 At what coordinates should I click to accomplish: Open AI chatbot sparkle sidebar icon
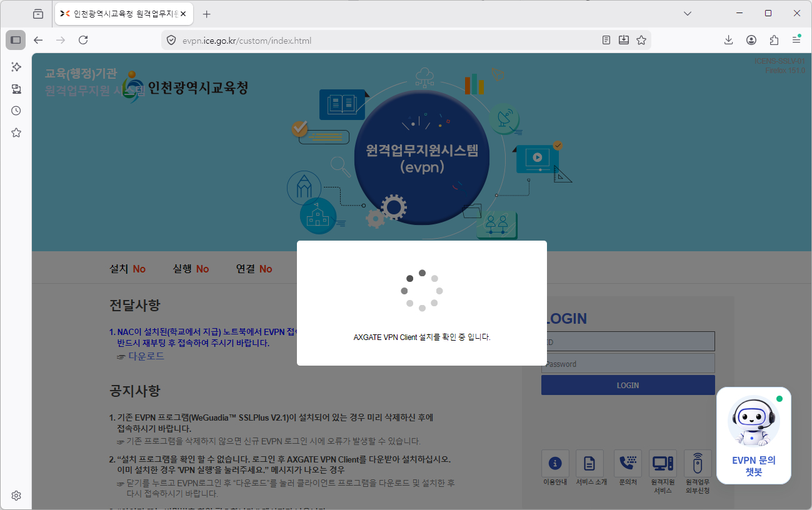[16, 67]
